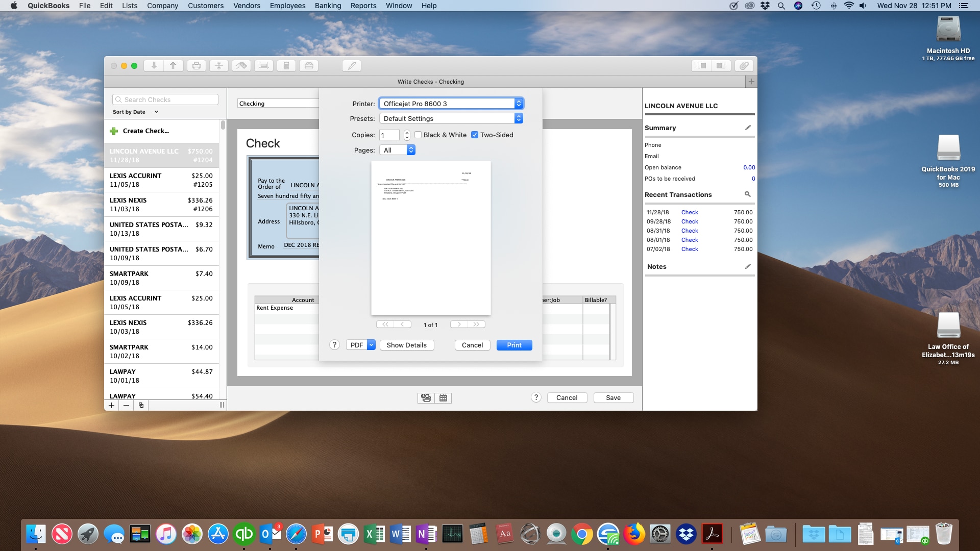Click help button beside Write Checks Cancel

pyautogui.click(x=536, y=397)
